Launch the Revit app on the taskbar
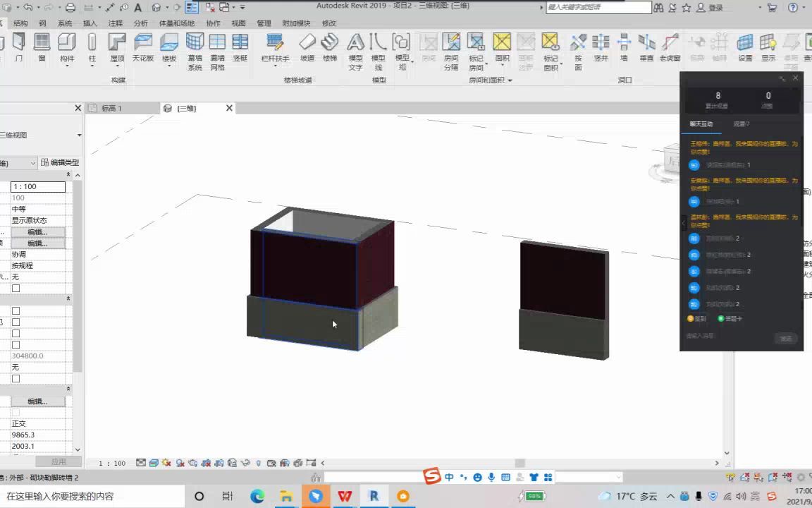 point(374,497)
